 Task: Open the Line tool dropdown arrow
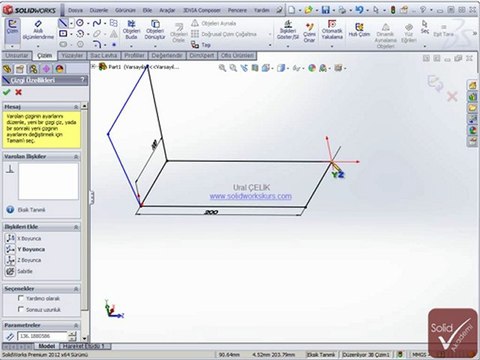(x=71, y=23)
